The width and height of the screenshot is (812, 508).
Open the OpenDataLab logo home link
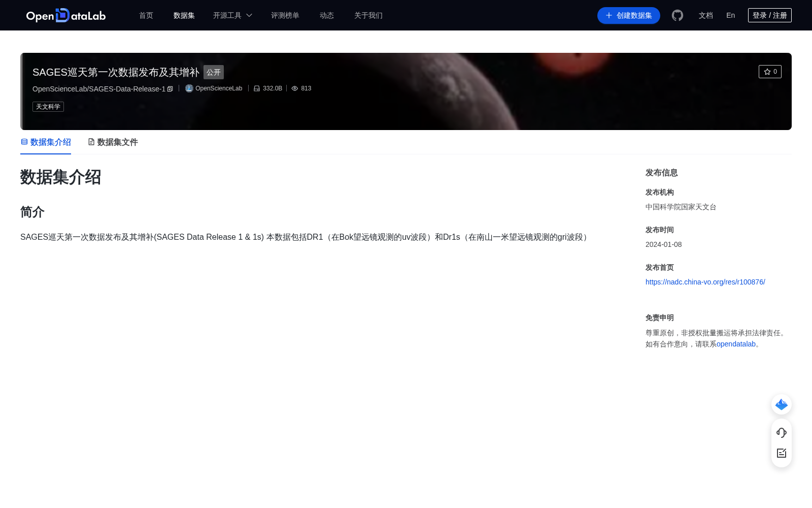pos(66,15)
